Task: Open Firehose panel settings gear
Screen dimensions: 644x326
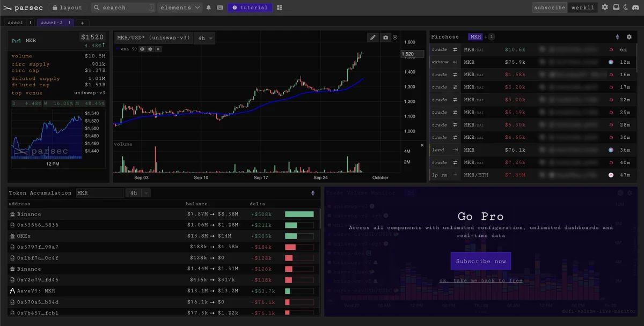Action: click(630, 37)
